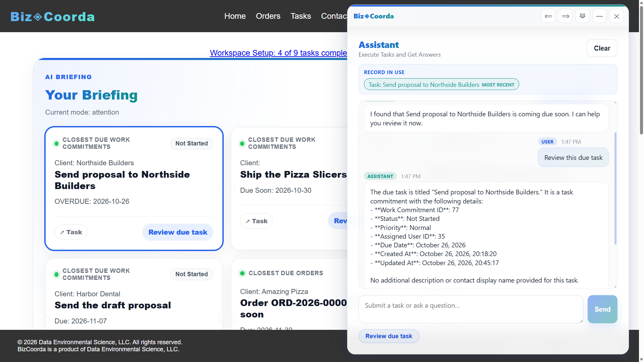Image resolution: width=644 pixels, height=362 pixels.
Task: Click the Review this due task user message
Action: [573, 158]
